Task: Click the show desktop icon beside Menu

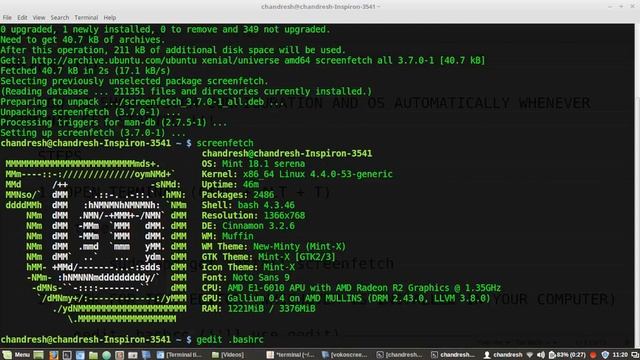Action: [38, 355]
